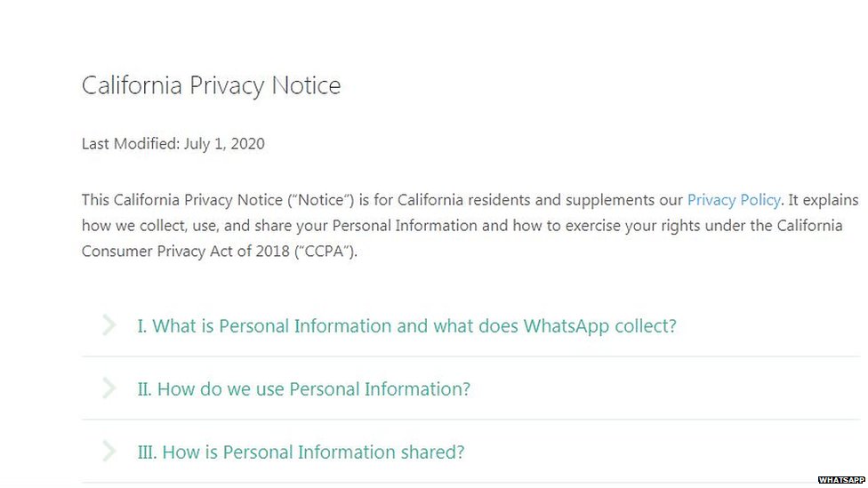Expand the chevron beside section II
Screen dimensions: 868x488
point(108,388)
